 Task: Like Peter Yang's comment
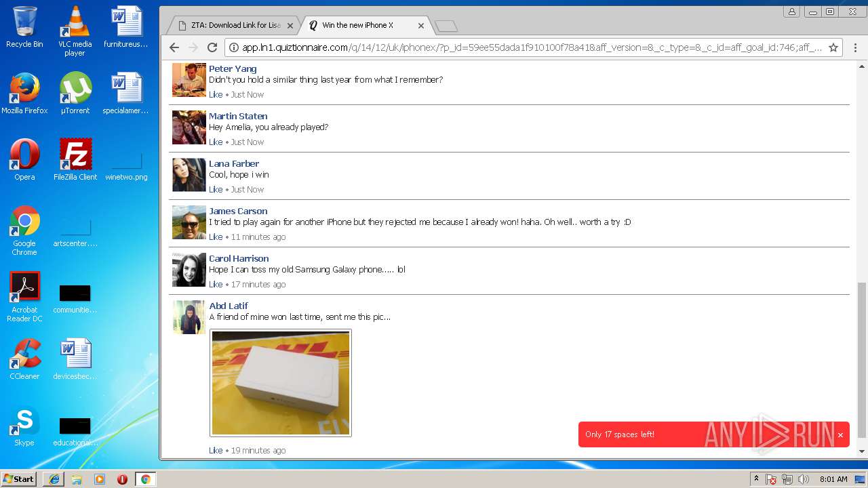coord(216,94)
